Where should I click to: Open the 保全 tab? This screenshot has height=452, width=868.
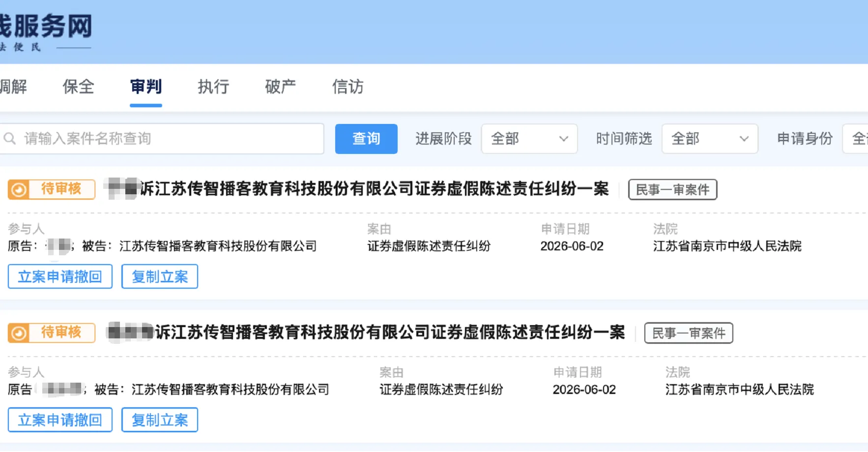(78, 87)
